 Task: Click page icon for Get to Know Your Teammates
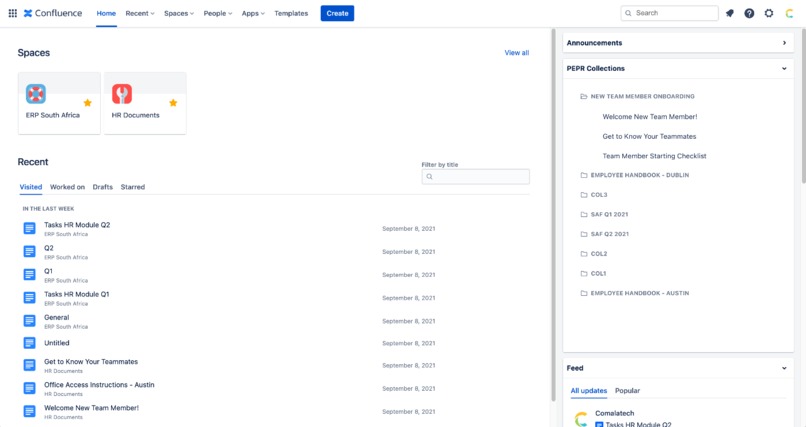(x=30, y=365)
